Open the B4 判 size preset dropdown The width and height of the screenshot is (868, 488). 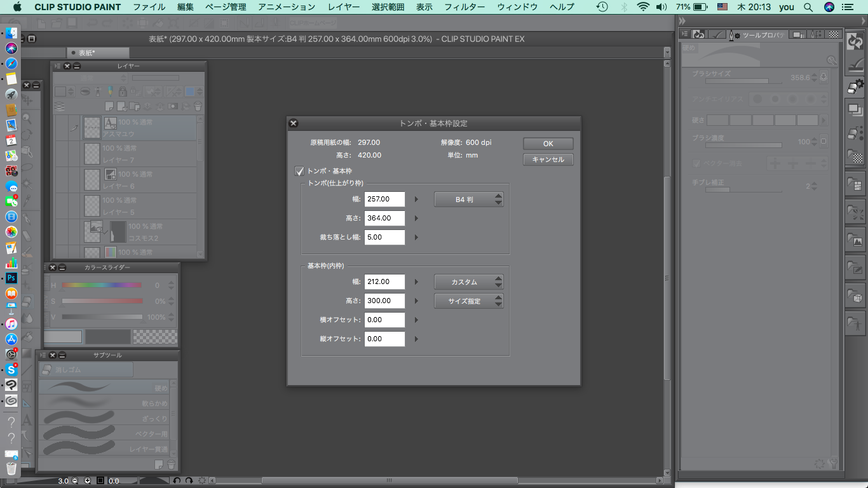click(469, 200)
